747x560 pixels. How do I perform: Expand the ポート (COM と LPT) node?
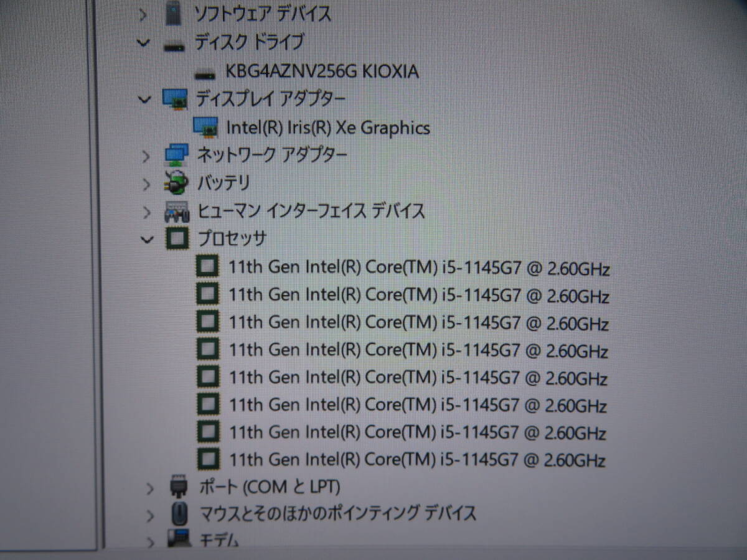pos(149,487)
